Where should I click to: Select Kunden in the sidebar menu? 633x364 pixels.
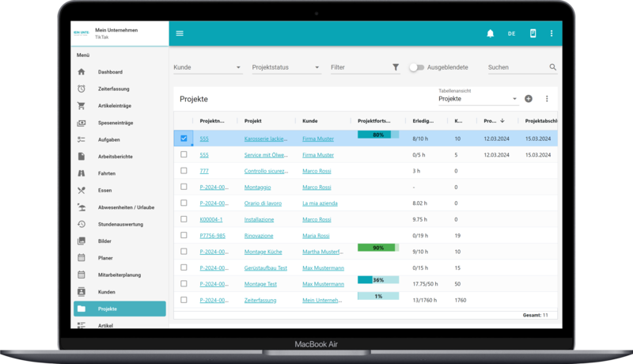coord(105,292)
